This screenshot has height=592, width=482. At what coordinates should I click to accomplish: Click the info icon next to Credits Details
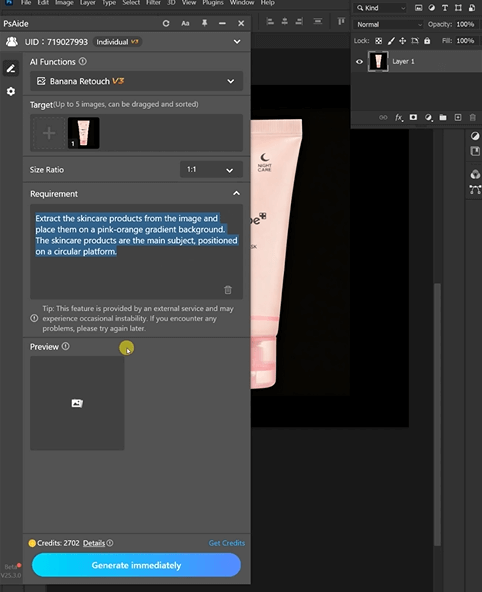pos(110,543)
